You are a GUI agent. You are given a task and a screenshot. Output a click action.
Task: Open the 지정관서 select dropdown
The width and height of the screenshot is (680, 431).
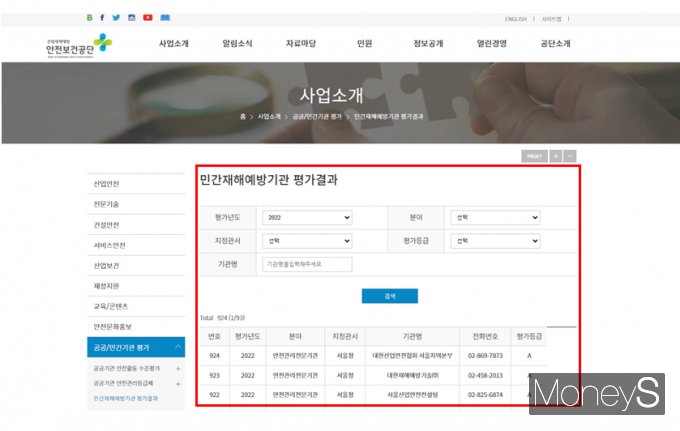307,241
